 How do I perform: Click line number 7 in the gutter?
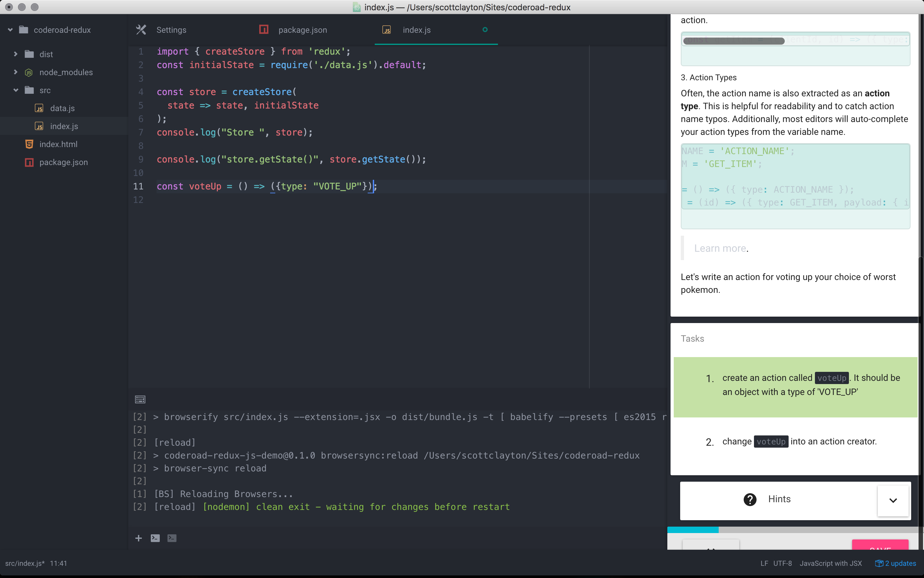[x=141, y=132]
